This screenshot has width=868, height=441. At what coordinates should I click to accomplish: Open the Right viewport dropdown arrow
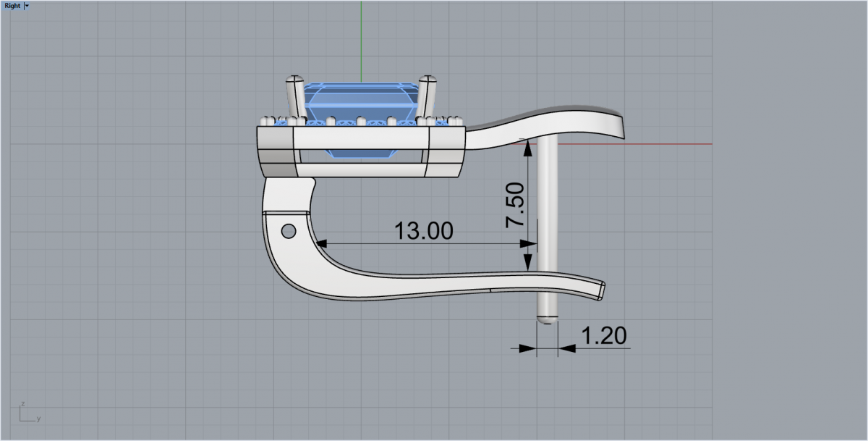pyautogui.click(x=27, y=5)
